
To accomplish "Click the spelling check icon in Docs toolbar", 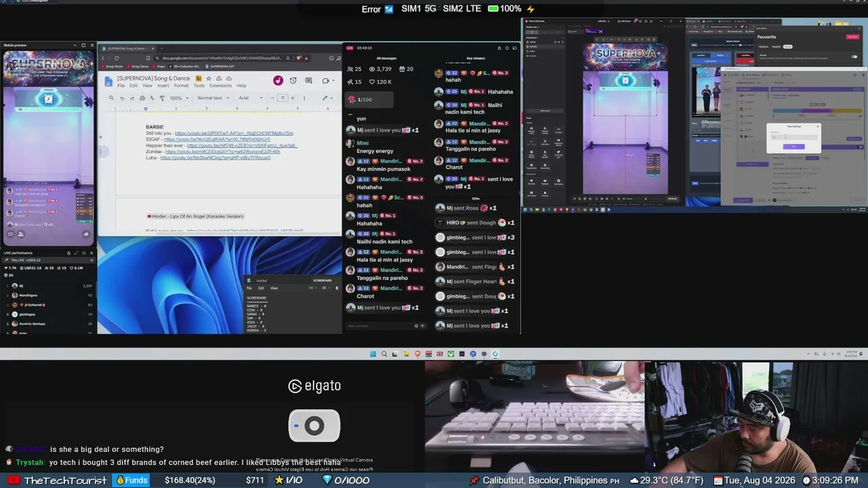I will coord(152,98).
